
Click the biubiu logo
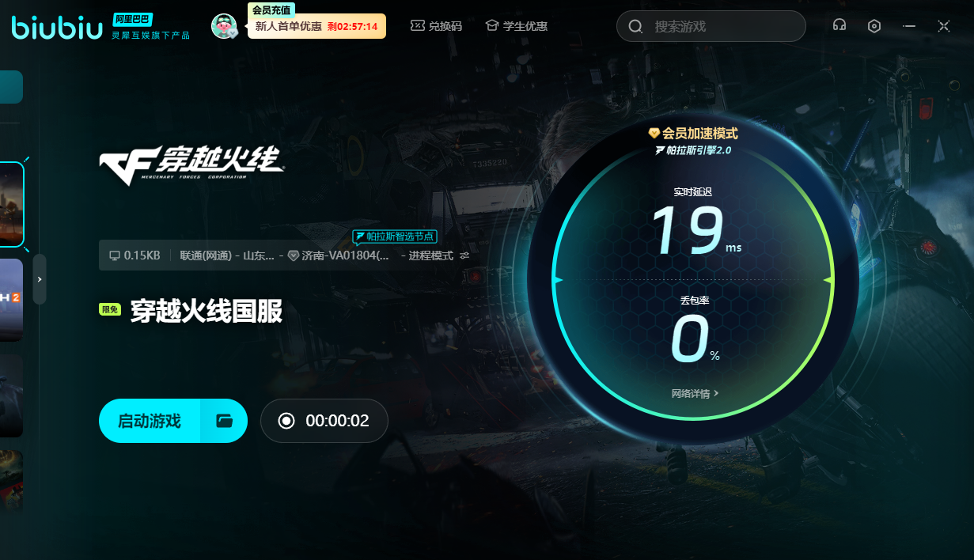[x=57, y=28]
